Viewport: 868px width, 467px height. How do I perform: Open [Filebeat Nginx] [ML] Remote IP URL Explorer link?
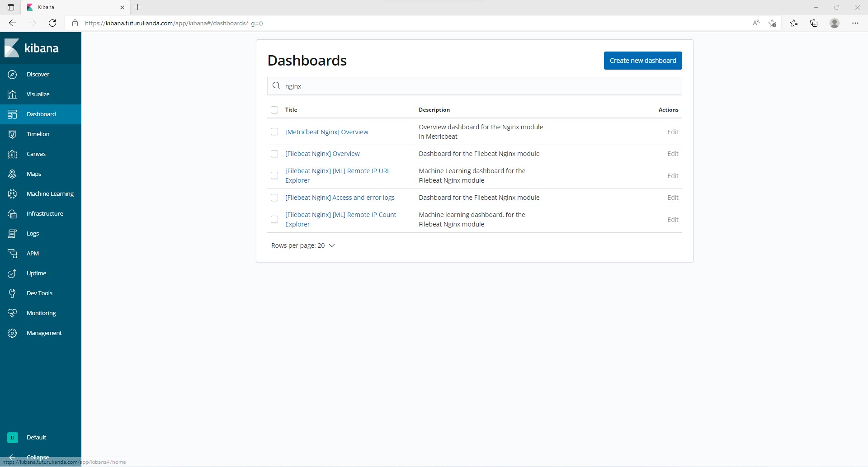point(338,175)
